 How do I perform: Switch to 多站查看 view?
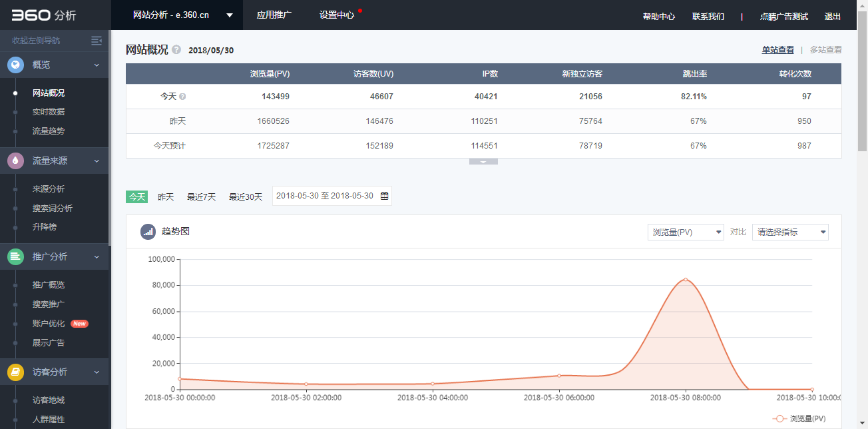click(825, 50)
